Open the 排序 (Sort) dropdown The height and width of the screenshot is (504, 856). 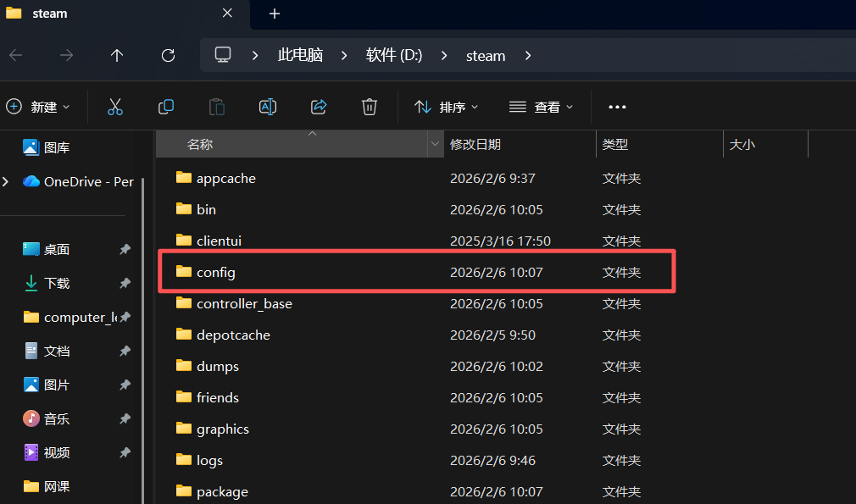(x=446, y=107)
